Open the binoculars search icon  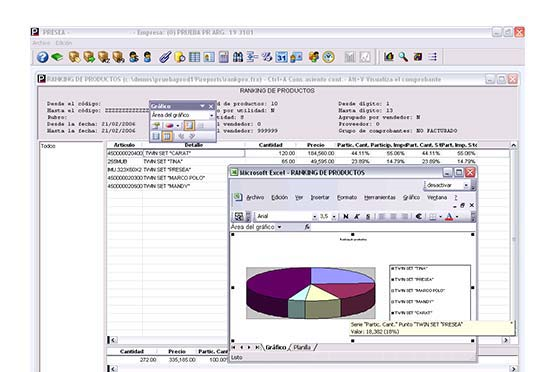click(238, 57)
